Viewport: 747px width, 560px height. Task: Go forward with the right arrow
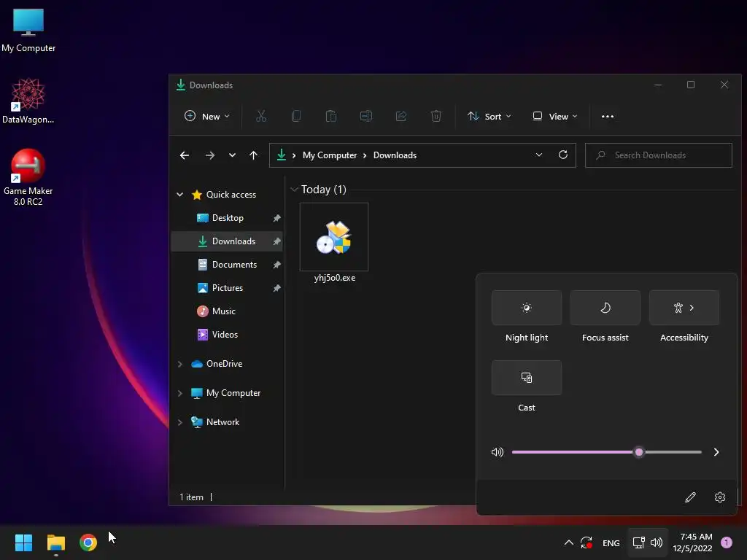tap(209, 155)
